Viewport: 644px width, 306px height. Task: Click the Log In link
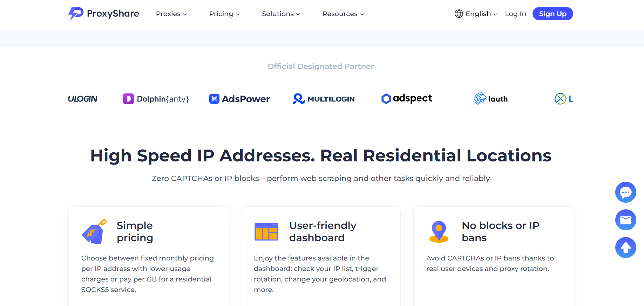click(x=515, y=14)
